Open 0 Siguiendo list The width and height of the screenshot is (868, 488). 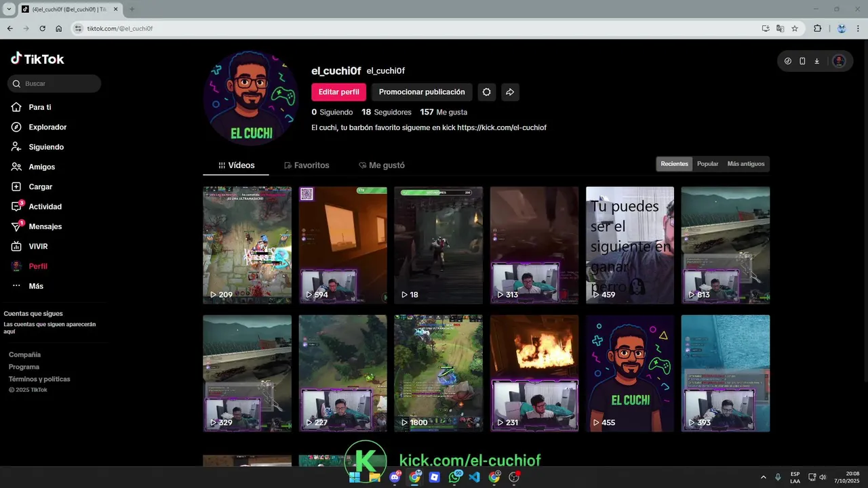pos(332,112)
